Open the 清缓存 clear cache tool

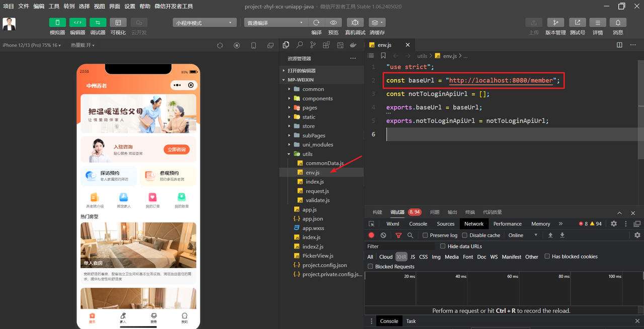(x=377, y=23)
